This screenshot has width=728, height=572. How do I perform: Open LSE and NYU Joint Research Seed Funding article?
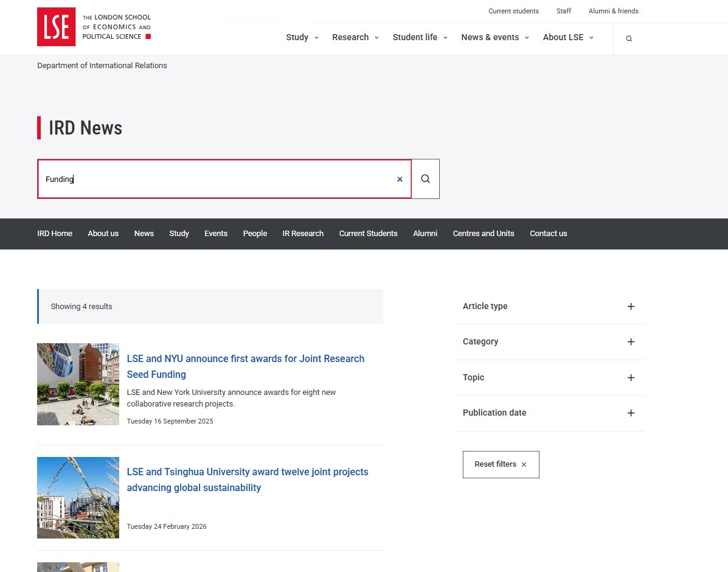click(x=246, y=366)
